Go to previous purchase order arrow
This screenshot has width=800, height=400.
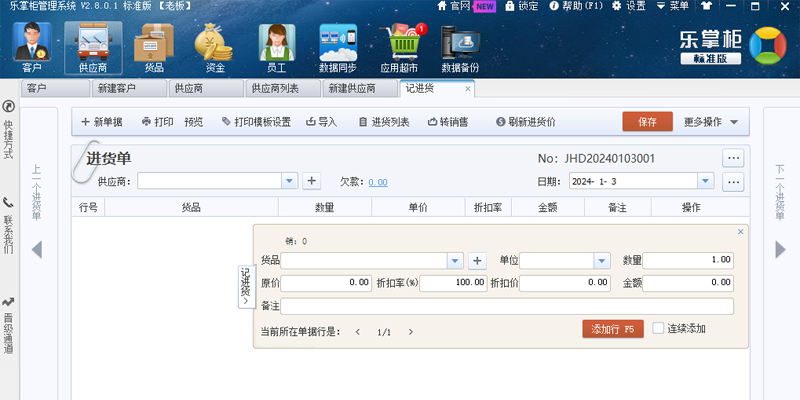pyautogui.click(x=37, y=250)
